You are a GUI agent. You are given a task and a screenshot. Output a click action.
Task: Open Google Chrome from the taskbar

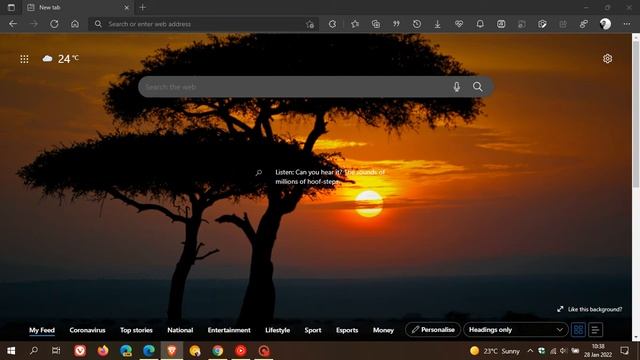coord(218,351)
